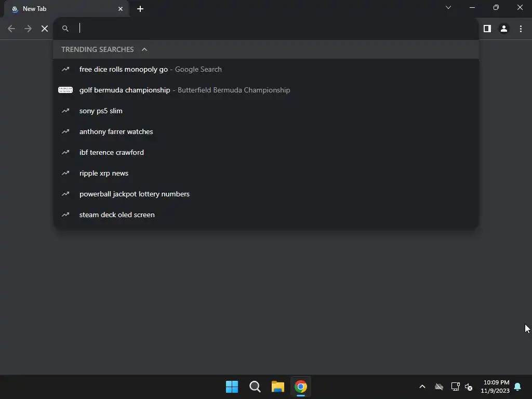Close the New Tab tab
532x399 pixels.
pos(121,9)
